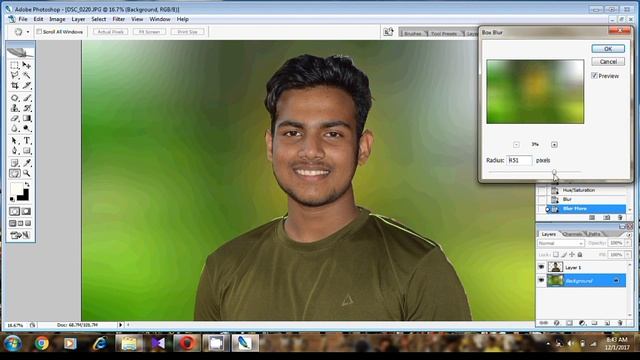The height and width of the screenshot is (360, 640).
Task: Select the Magic Wand tool
Action: pyautogui.click(x=27, y=75)
